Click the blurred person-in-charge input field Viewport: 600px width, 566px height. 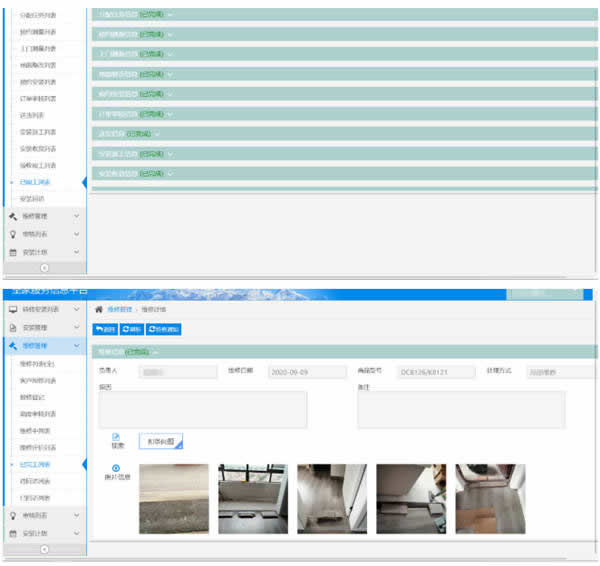coord(178,372)
